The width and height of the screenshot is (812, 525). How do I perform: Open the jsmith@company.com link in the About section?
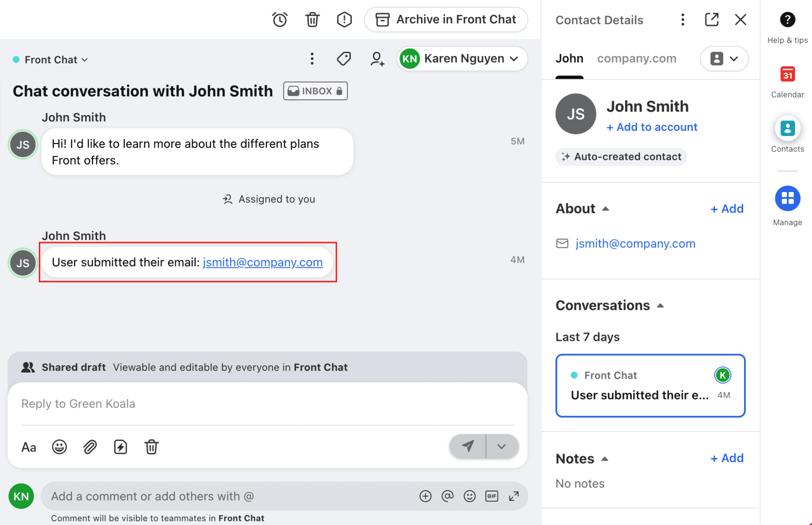click(635, 244)
